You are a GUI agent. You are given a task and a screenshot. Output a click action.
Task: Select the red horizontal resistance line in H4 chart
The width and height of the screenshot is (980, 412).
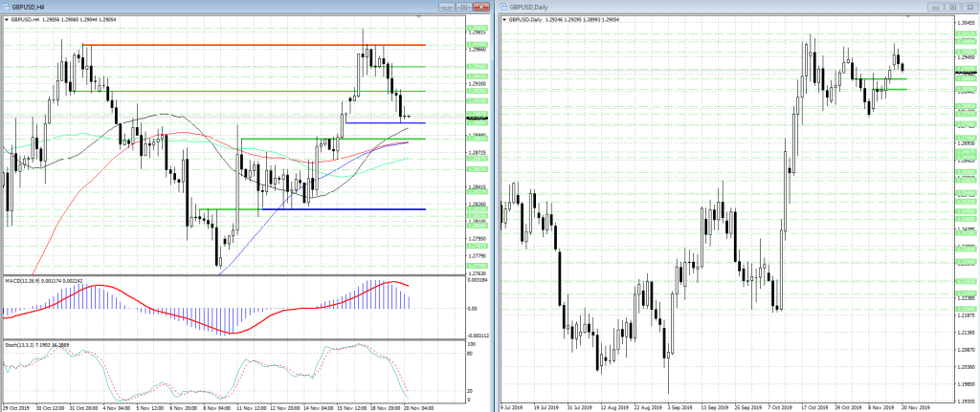tap(255, 45)
